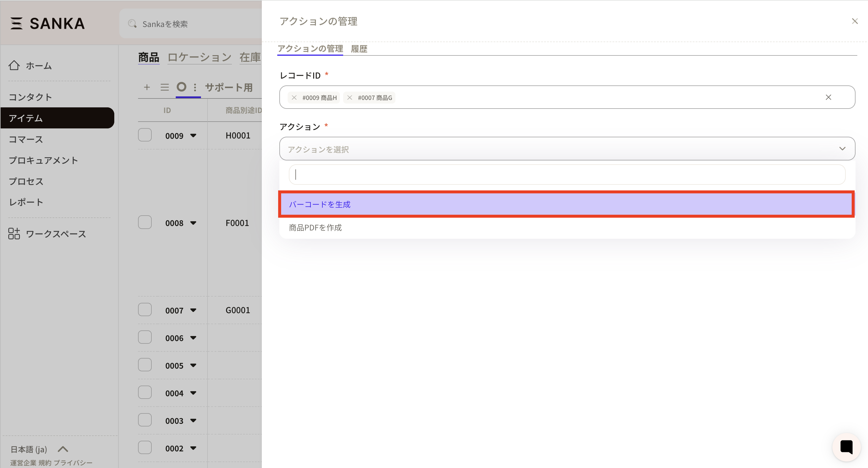Check the row 0009 checkbox
868x468 pixels.
tap(145, 135)
